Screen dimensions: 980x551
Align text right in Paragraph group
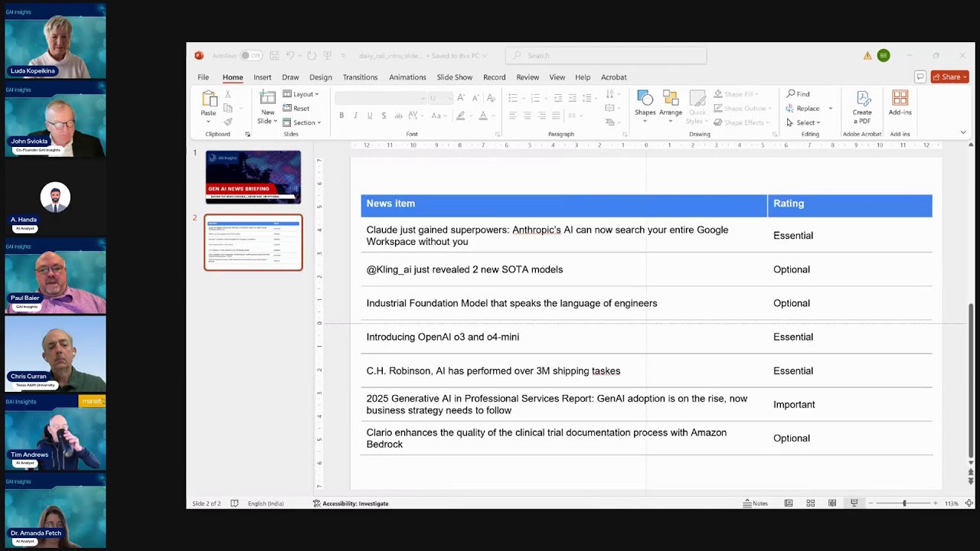click(542, 116)
